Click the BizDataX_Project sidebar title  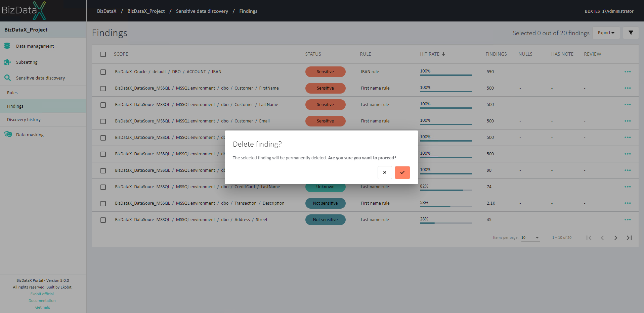click(26, 30)
